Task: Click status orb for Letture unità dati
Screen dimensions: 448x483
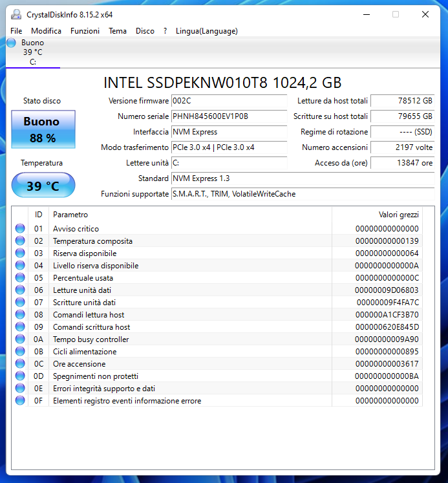Action: coord(20,290)
